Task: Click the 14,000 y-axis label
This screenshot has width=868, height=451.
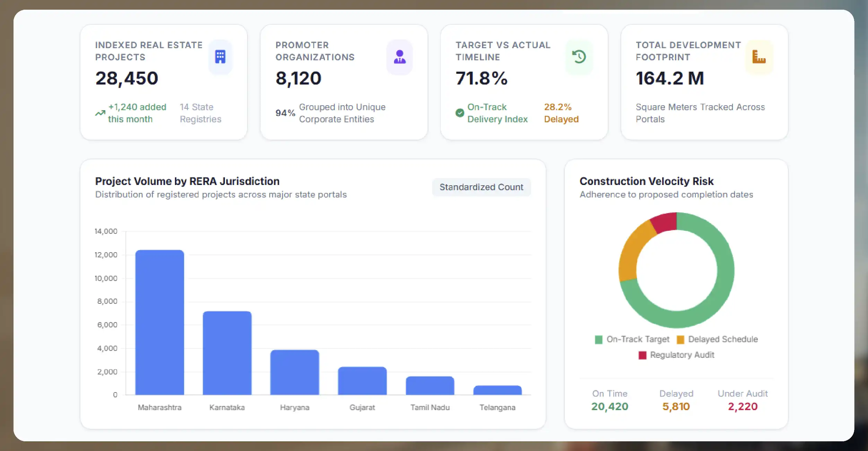Action: (106, 231)
